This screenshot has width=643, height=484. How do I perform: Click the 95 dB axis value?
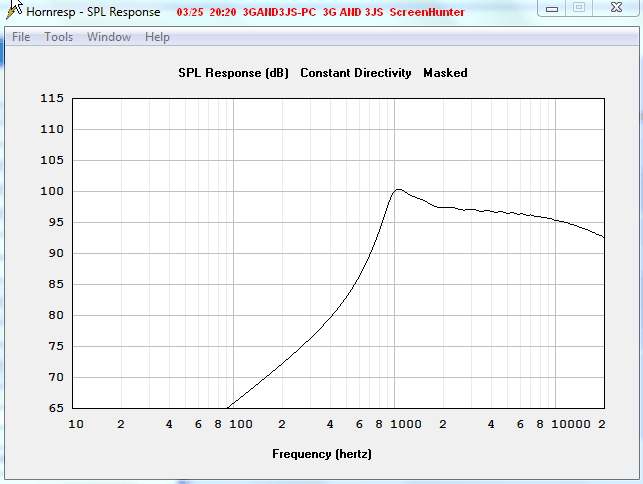coord(56,222)
